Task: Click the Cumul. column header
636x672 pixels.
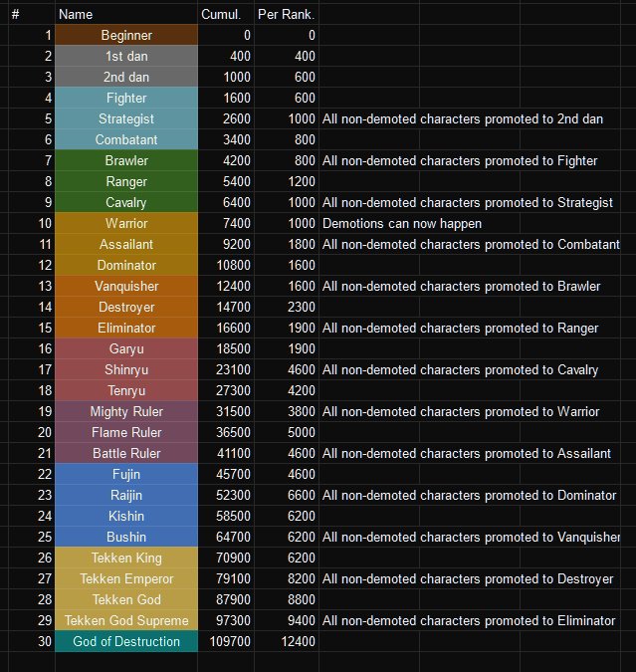Action: click(x=226, y=14)
